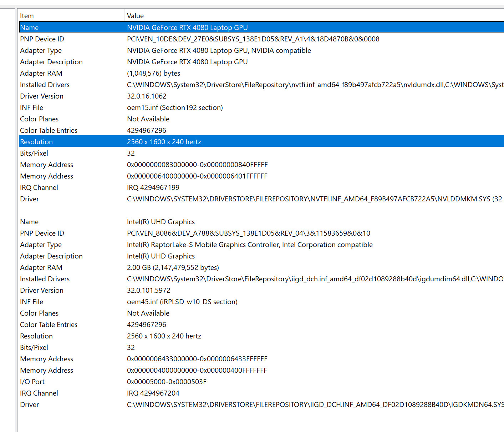This screenshot has width=504, height=432.
Task: Select the IRQ 4294967204 value
Action: (153, 393)
